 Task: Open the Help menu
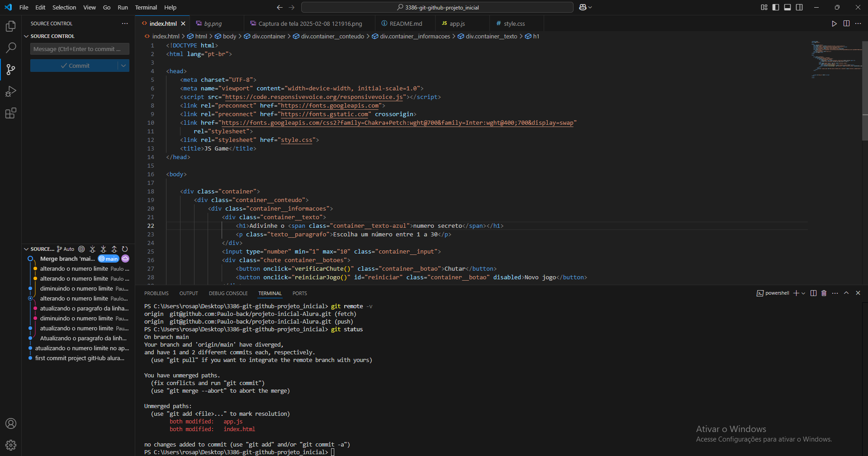[171, 7]
